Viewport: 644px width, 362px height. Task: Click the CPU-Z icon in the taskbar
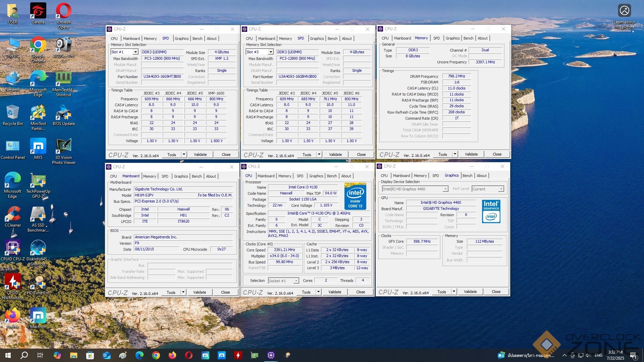(x=271, y=355)
